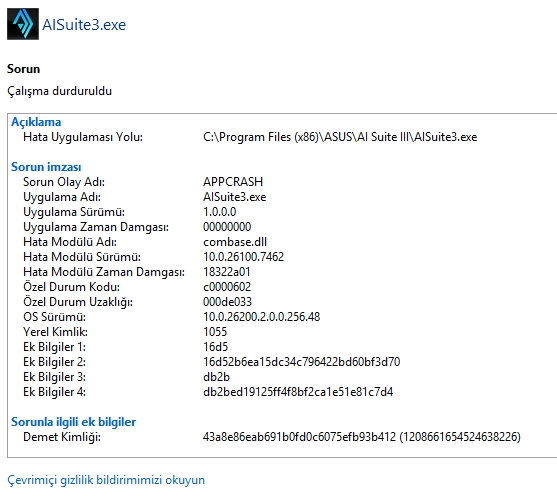Click the 'OS Sürümü' label
The height and width of the screenshot is (496, 557).
(54, 317)
